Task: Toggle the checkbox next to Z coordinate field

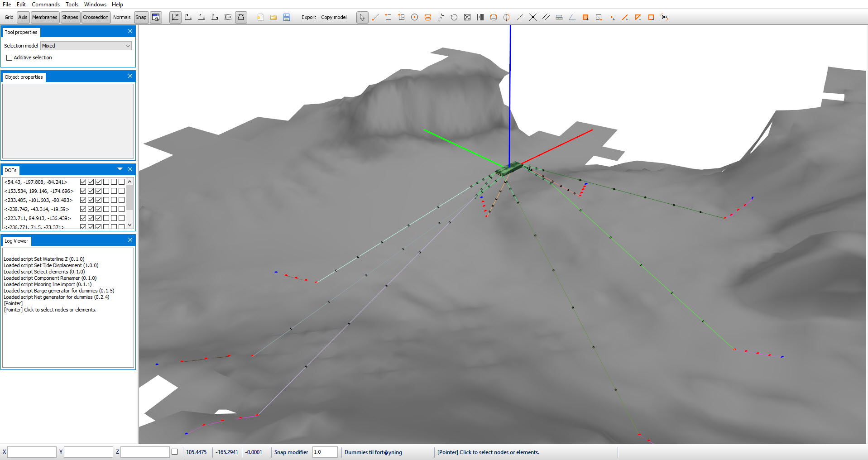Action: (174, 451)
